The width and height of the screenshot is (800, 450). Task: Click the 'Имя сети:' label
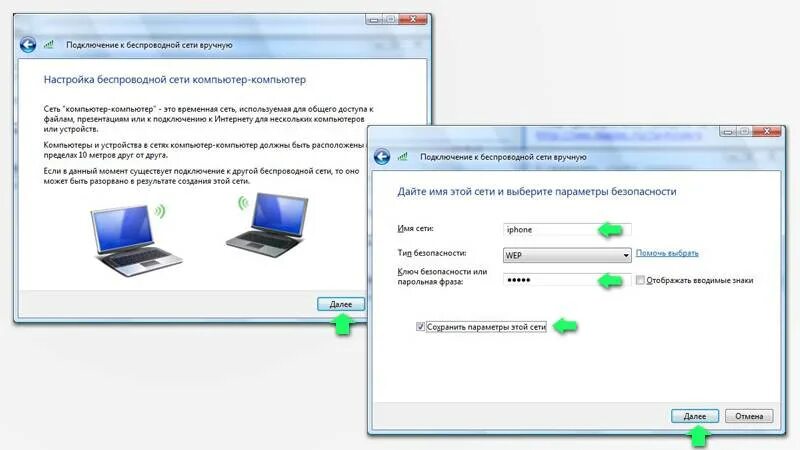point(415,229)
